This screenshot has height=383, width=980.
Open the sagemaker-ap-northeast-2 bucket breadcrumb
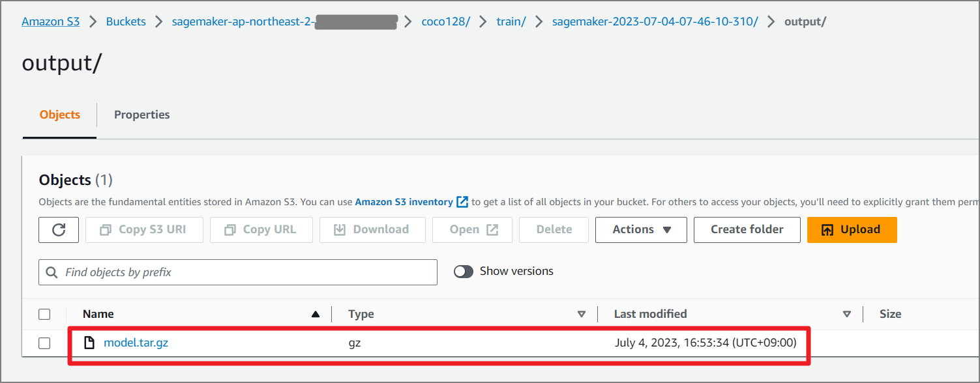pyautogui.click(x=284, y=21)
